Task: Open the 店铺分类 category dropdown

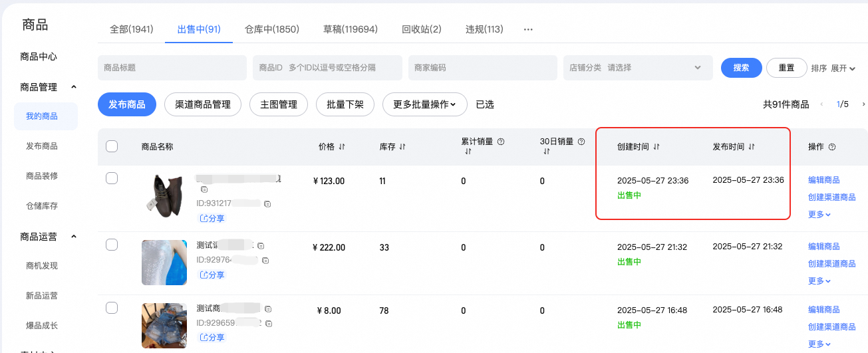Action: pyautogui.click(x=637, y=68)
